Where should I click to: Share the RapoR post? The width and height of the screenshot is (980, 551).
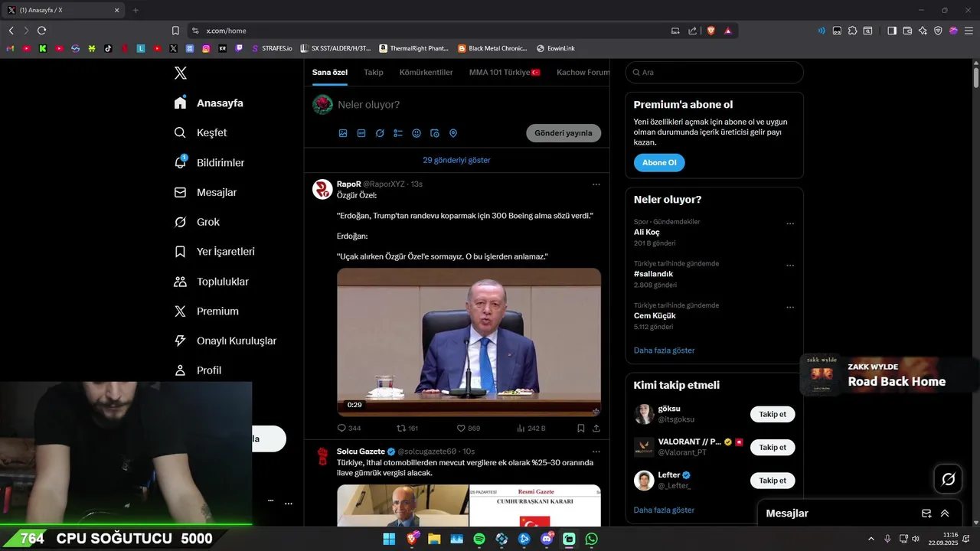596,429
